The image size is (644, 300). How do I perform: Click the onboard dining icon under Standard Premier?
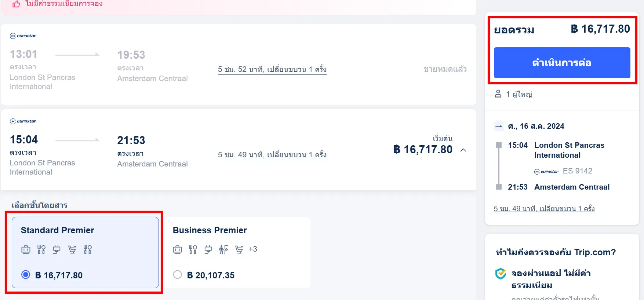click(x=41, y=249)
